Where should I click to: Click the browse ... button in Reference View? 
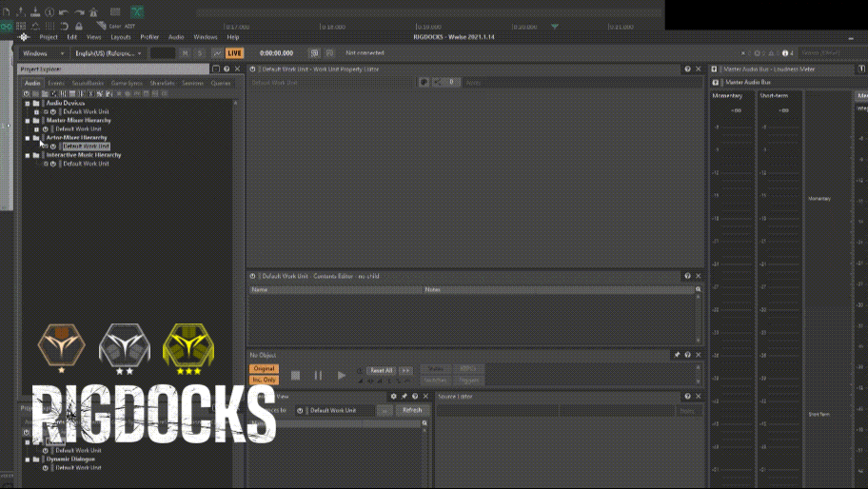385,410
